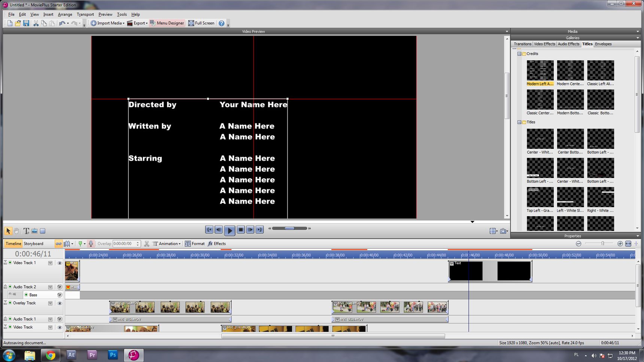
Task: Go to end of the video
Action: coord(259,230)
